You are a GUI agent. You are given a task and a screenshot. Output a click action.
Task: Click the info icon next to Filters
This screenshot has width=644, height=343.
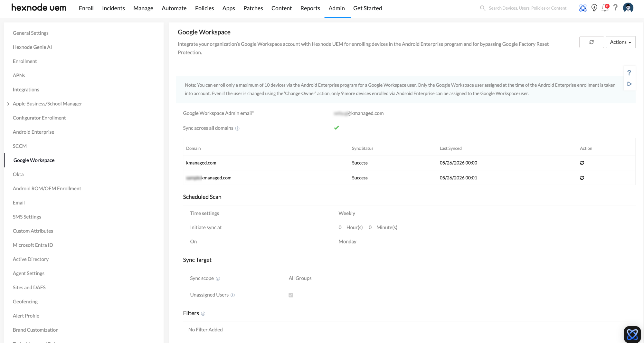[x=203, y=314]
